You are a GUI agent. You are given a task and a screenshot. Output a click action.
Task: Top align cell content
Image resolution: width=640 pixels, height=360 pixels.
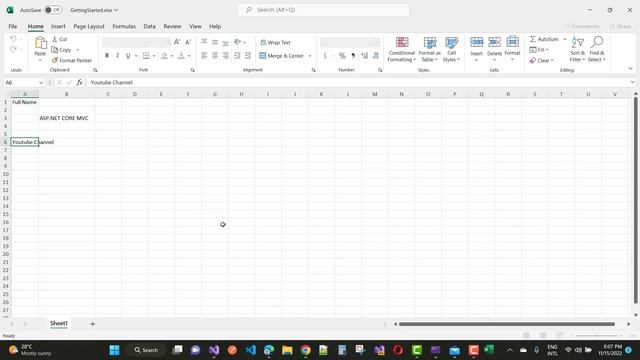[204, 42]
